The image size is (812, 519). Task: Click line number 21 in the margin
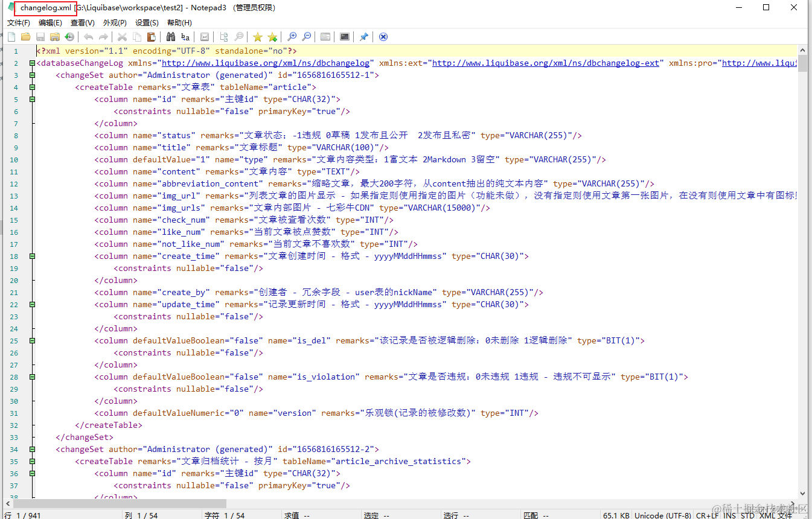click(14, 292)
